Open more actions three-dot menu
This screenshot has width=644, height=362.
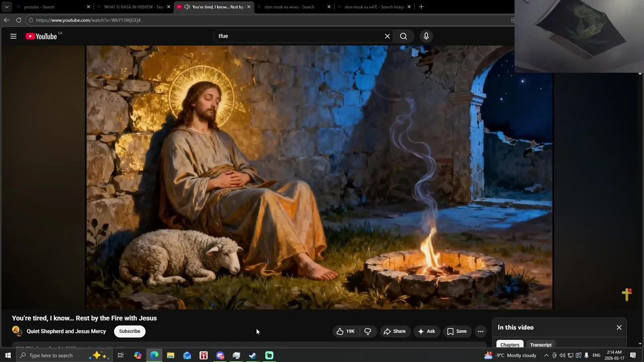pyautogui.click(x=480, y=331)
